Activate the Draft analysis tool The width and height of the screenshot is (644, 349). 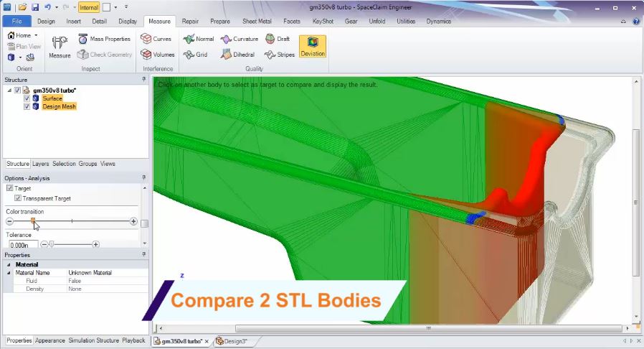(x=278, y=39)
